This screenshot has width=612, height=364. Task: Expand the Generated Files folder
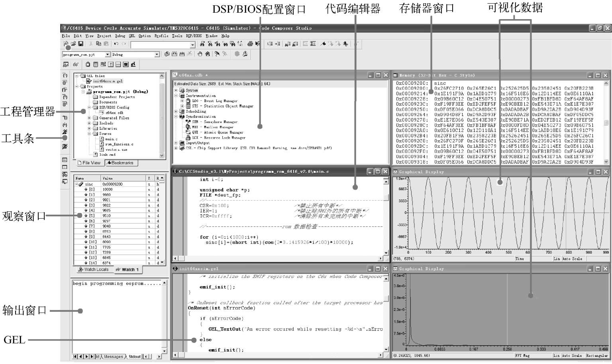[x=89, y=118]
